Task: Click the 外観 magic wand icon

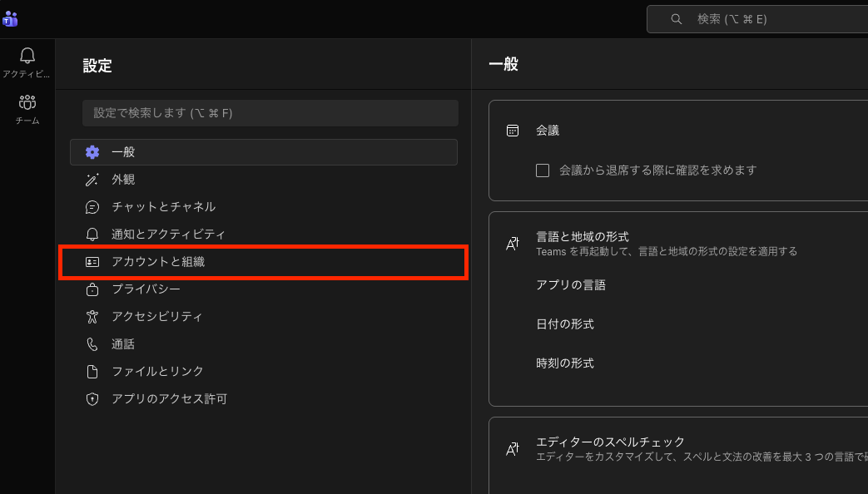Action: [x=92, y=180]
